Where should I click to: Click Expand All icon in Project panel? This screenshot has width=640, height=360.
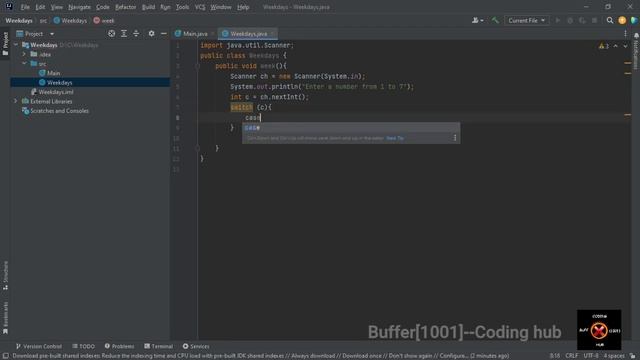[x=124, y=33]
